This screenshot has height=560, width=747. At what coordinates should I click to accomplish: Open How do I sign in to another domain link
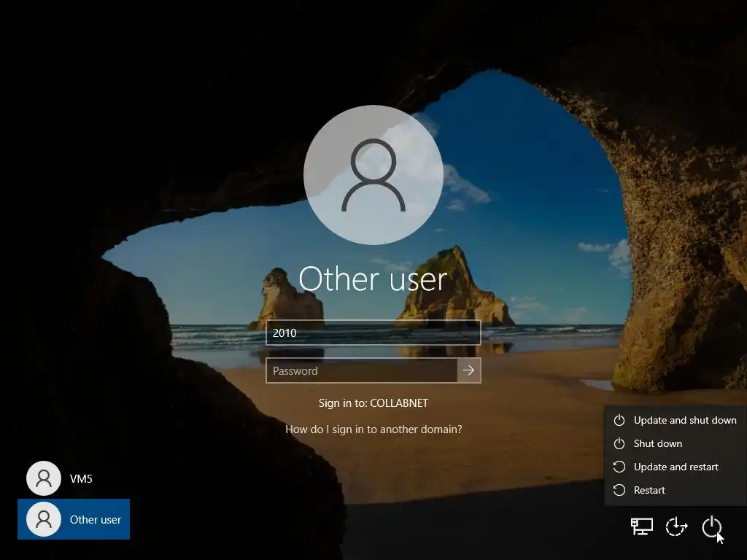pyautogui.click(x=373, y=429)
